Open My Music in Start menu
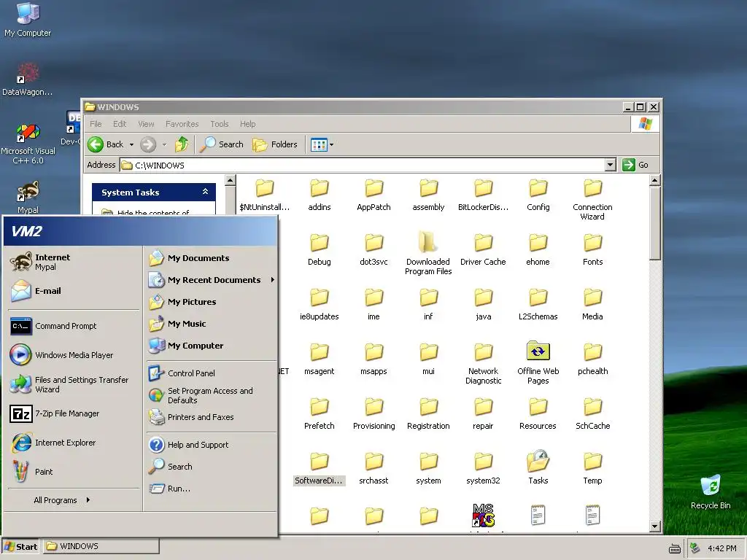747x560 pixels. pyautogui.click(x=211, y=324)
